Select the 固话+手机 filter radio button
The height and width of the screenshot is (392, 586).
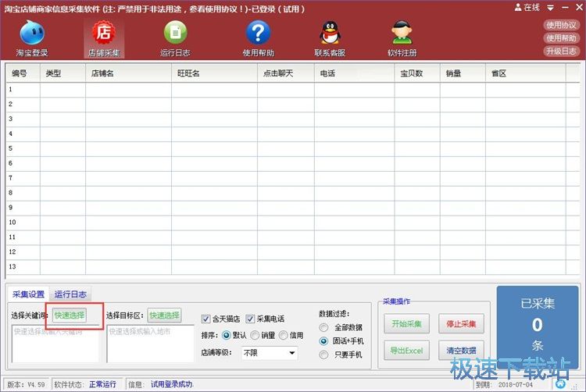323,341
